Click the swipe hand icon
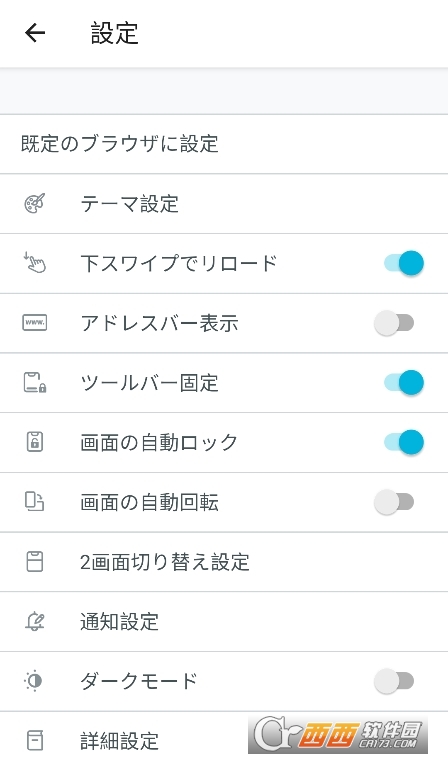This screenshot has width=448, height=764. tap(35, 263)
